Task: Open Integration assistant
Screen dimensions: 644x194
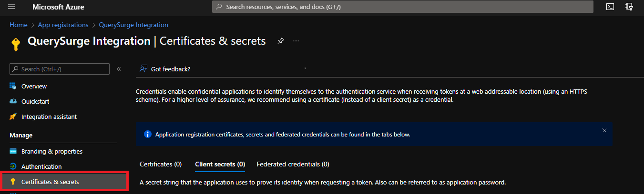Action: pyautogui.click(x=49, y=116)
